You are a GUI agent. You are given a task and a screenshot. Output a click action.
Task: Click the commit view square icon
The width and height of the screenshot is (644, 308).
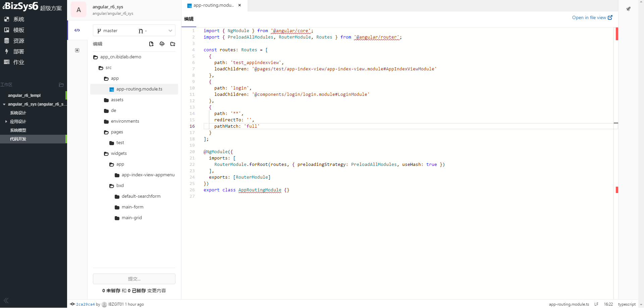[x=77, y=50]
